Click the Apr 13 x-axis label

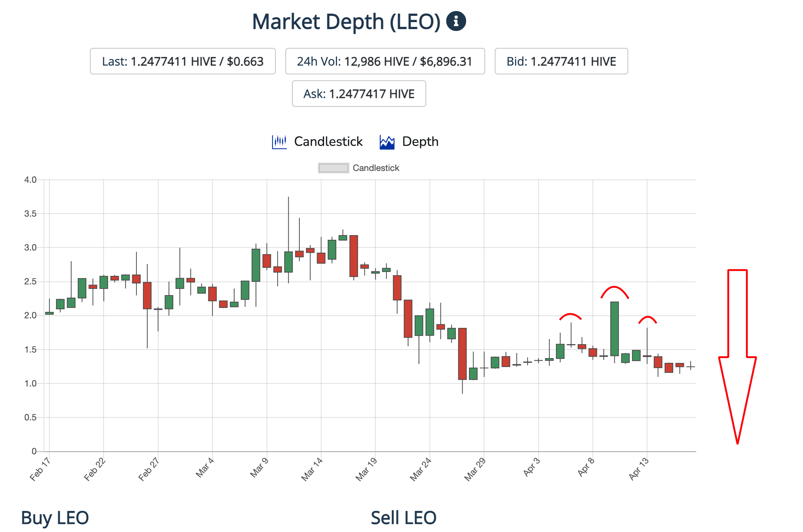click(638, 469)
